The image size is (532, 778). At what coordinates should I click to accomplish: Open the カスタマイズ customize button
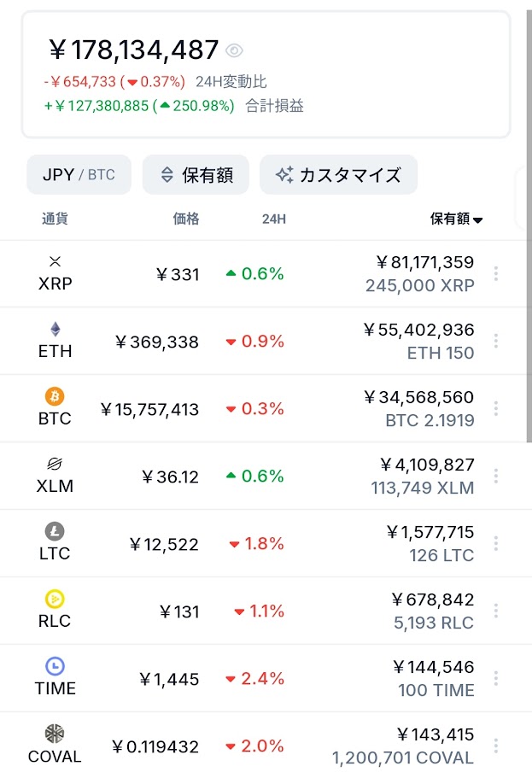click(x=338, y=175)
